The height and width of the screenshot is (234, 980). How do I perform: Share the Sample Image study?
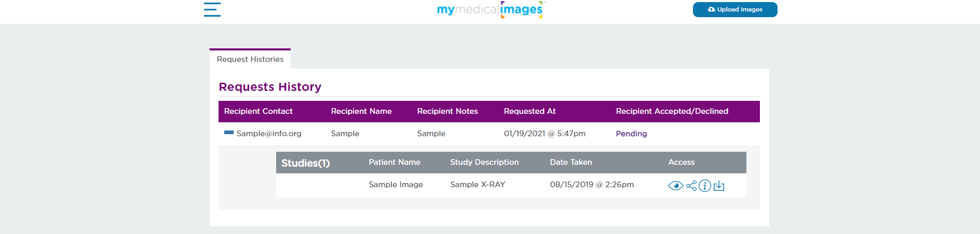691,186
